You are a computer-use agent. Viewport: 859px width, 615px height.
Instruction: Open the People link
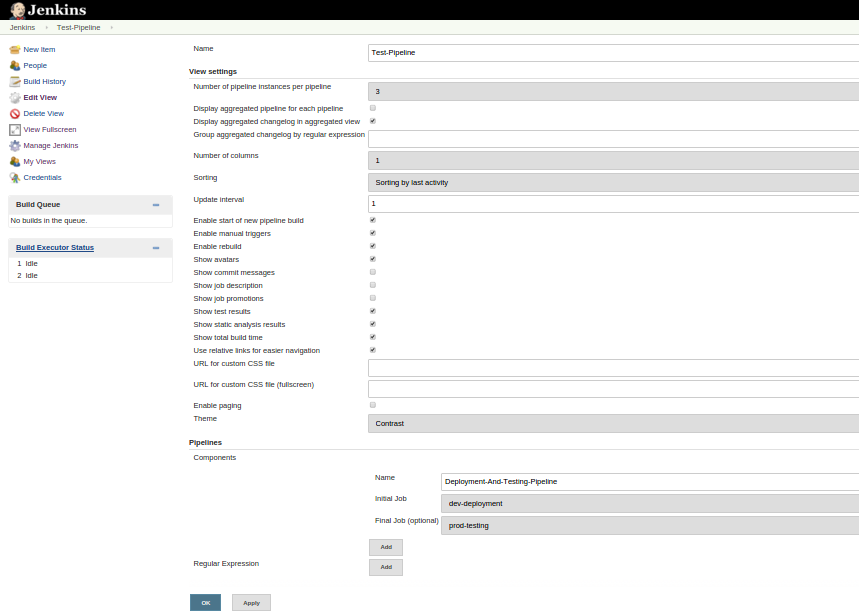click(x=35, y=66)
